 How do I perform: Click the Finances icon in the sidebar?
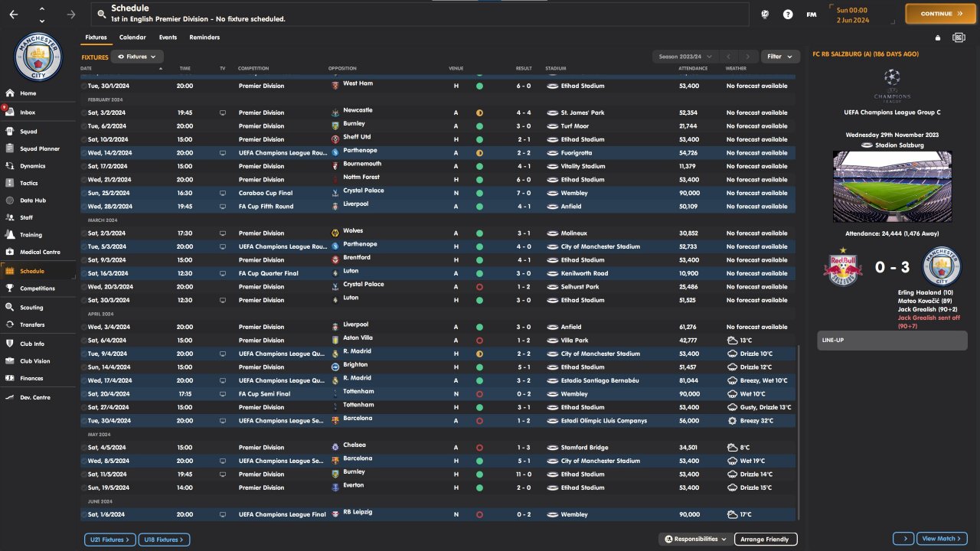point(10,378)
